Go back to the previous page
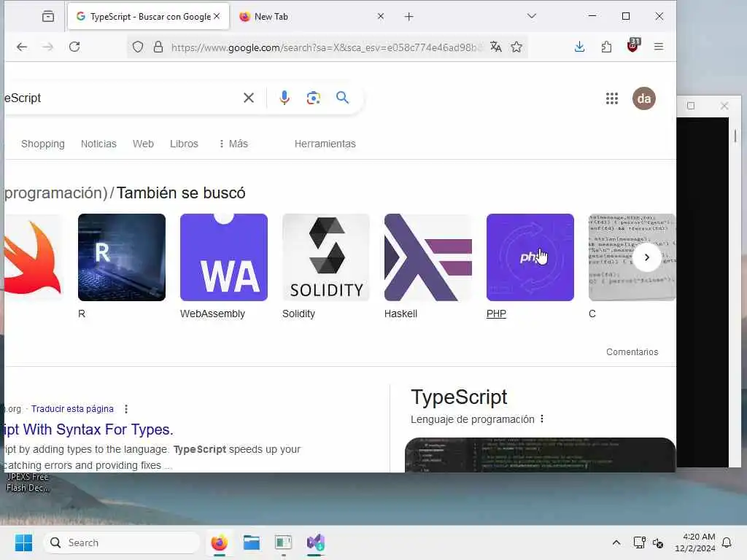This screenshot has width=747, height=560. click(22, 47)
